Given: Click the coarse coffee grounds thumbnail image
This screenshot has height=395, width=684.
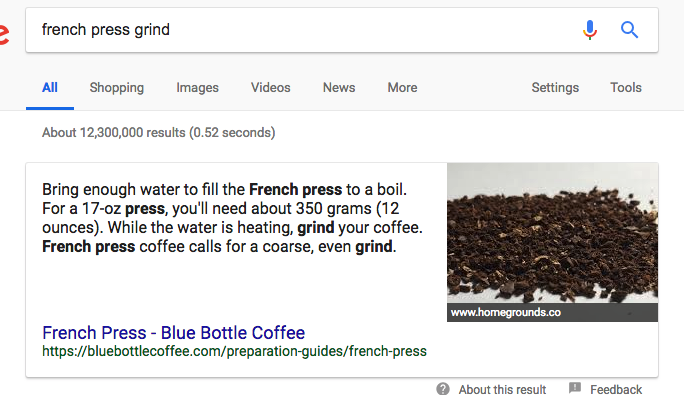Looking at the screenshot, I should [x=552, y=233].
